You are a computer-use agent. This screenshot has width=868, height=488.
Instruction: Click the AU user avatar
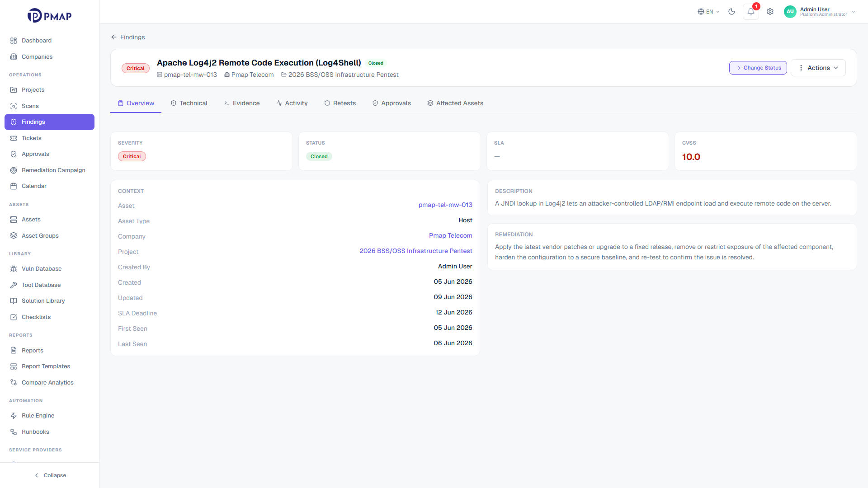[x=790, y=12]
